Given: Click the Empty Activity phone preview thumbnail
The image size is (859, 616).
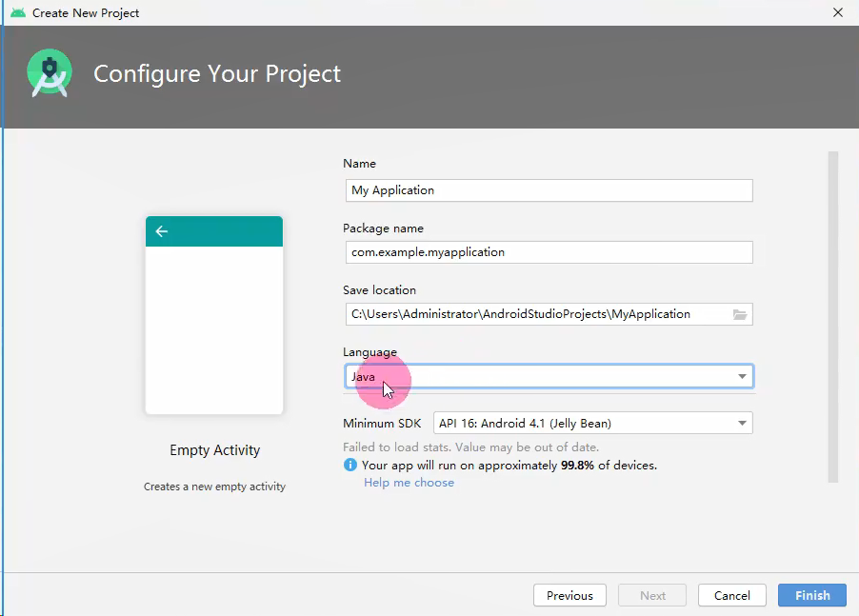Looking at the screenshot, I should (x=214, y=315).
